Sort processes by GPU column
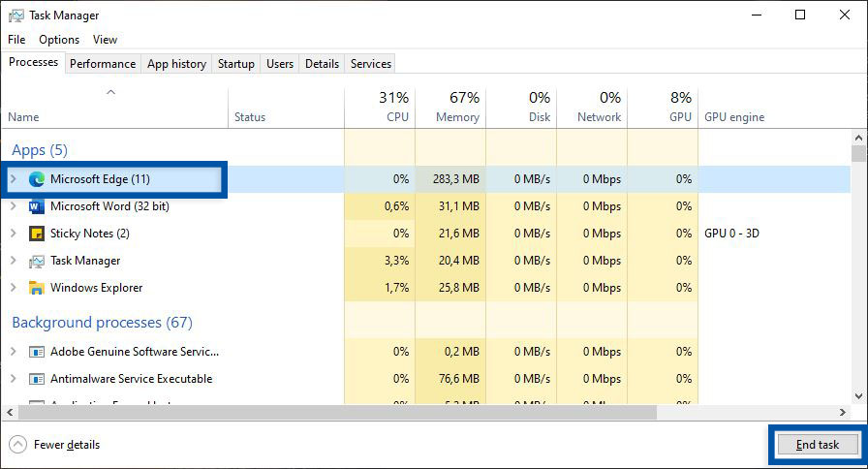Viewport: 868px width, 469px height. pos(664,109)
